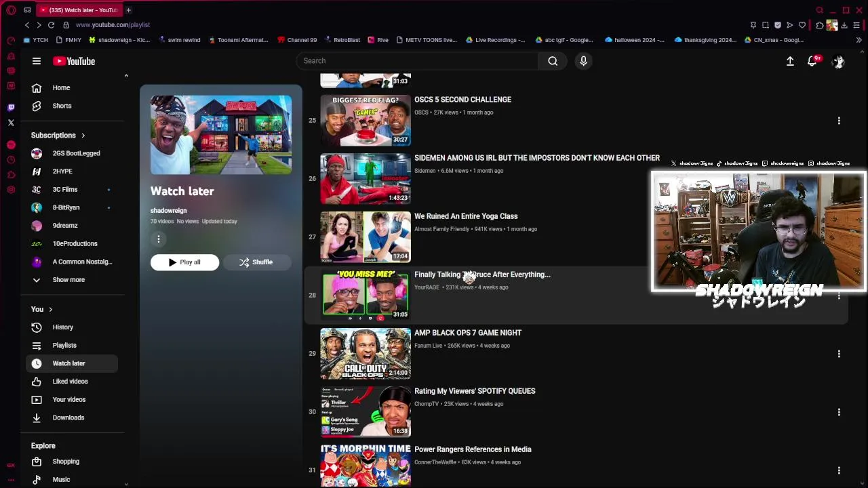The height and width of the screenshot is (488, 868).
Task: Open AMP BLACK OPS 7 GAME NIGHT title
Action: point(468,333)
